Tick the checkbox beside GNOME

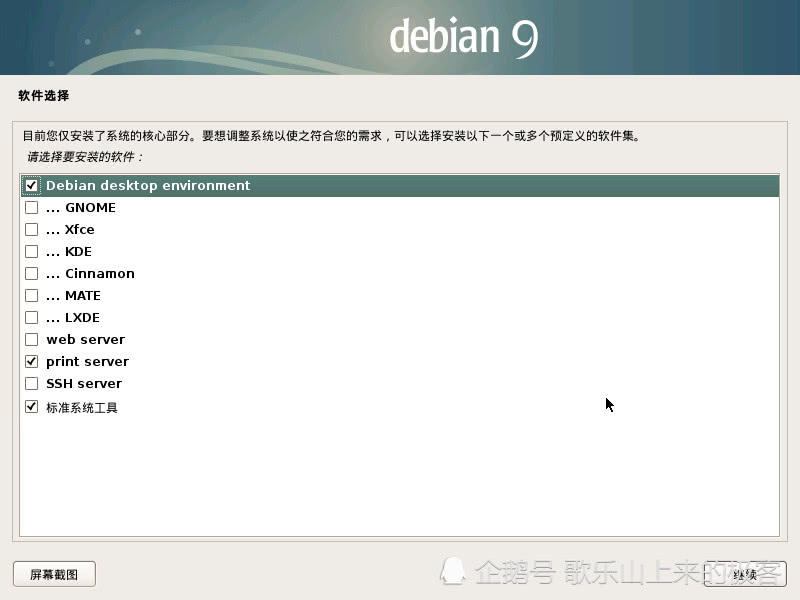click(x=32, y=208)
